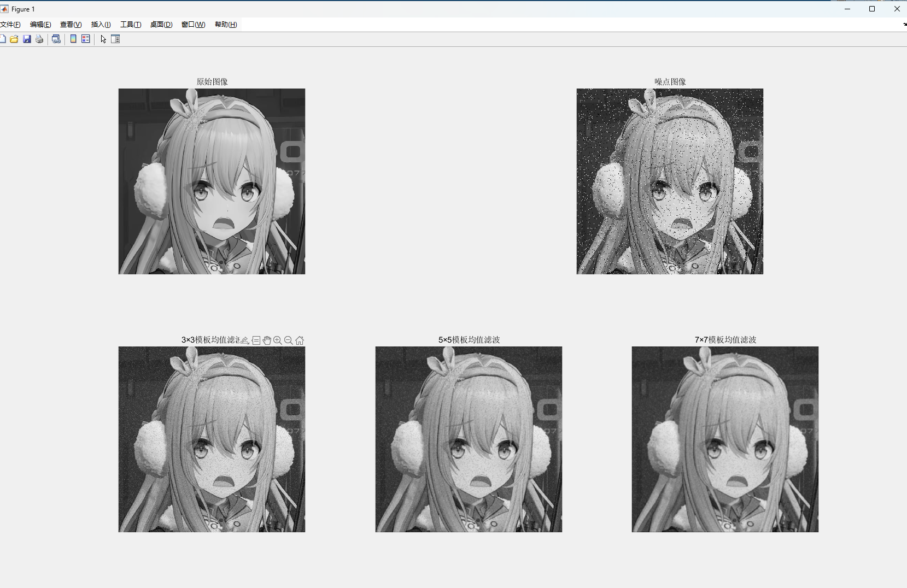Viewport: 907px width, 588px height.
Task: Enable the Pan hand tool on axes toolbar
Action: pos(267,340)
